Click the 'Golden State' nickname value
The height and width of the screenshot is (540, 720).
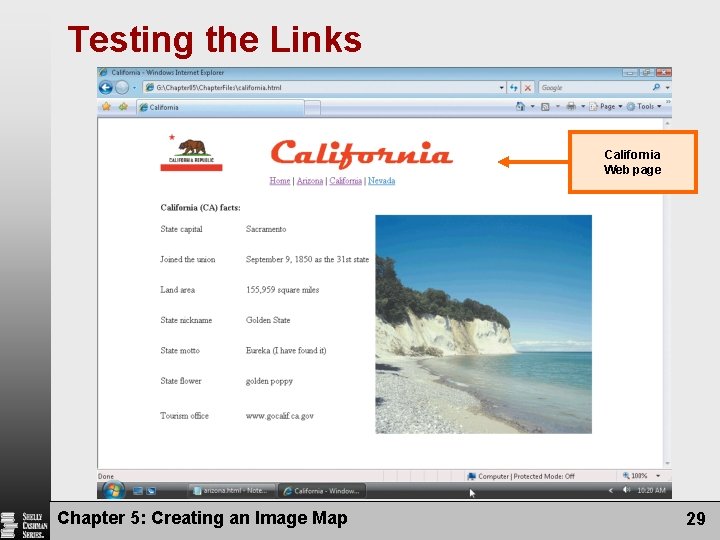(268, 320)
